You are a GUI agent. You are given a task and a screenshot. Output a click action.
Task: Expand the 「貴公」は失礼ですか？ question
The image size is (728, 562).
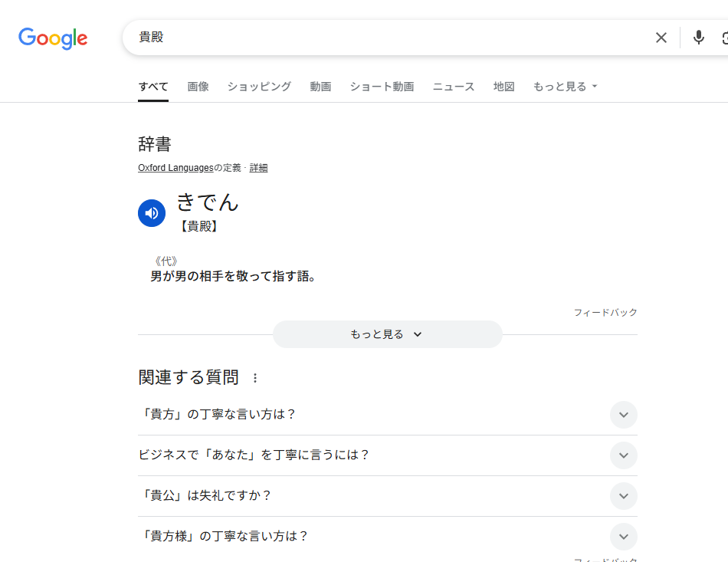point(623,496)
